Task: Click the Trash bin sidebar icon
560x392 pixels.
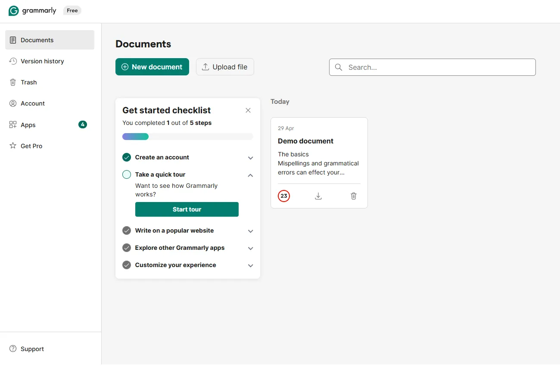Action: pyautogui.click(x=13, y=82)
